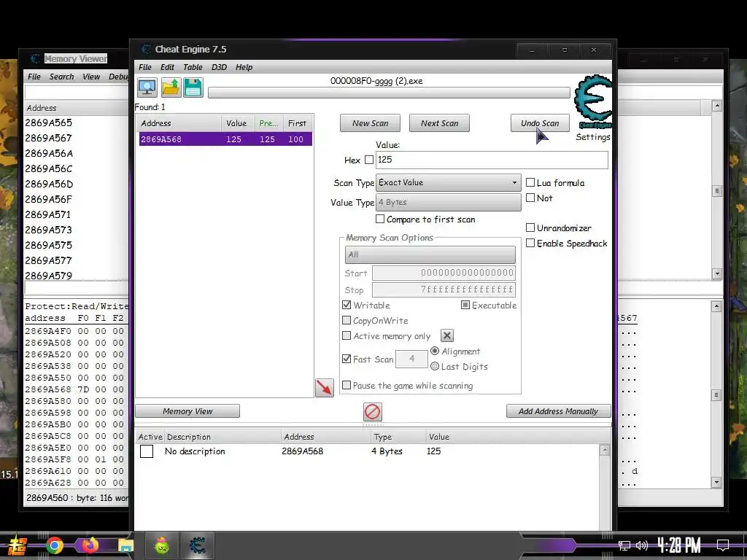
Task: Click the Previous column header
Action: point(268,123)
